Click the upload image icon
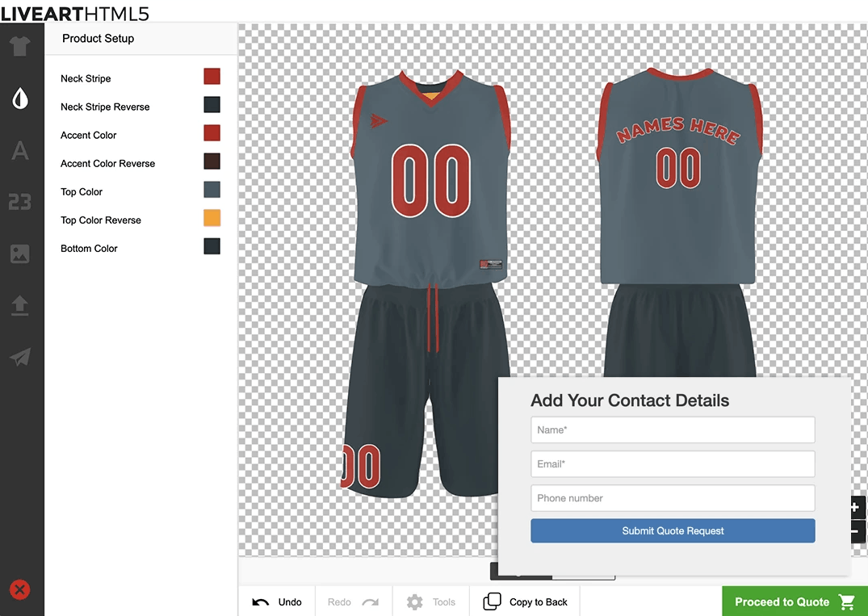 (x=20, y=306)
